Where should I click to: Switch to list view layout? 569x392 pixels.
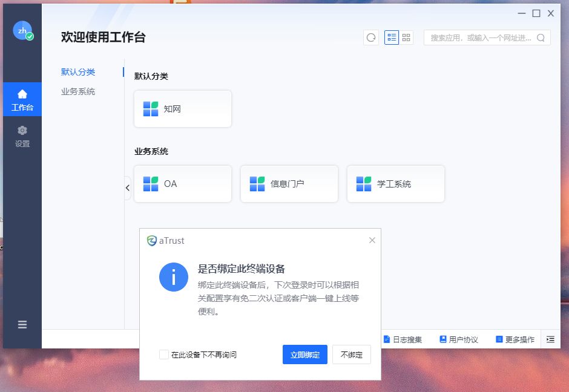(x=392, y=38)
